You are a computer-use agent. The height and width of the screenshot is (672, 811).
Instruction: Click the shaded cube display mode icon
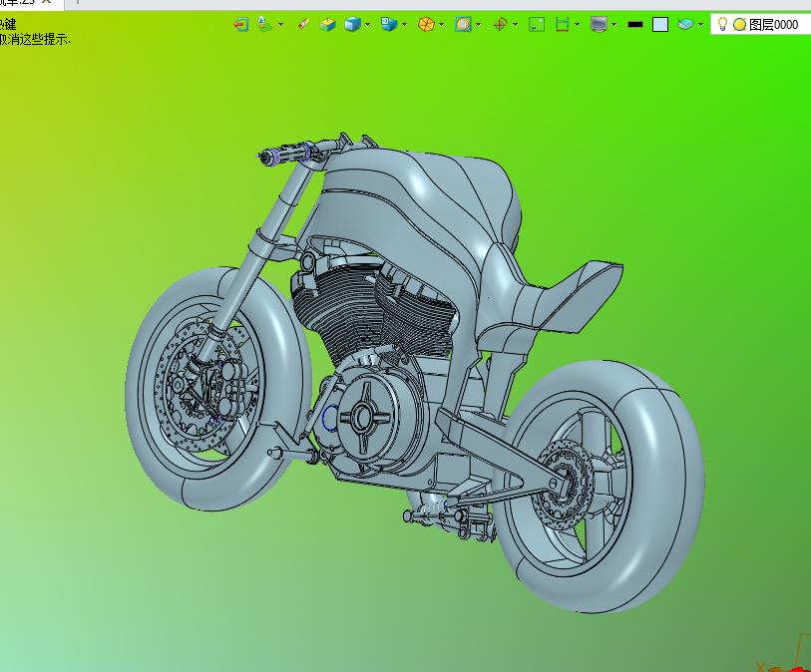point(352,24)
